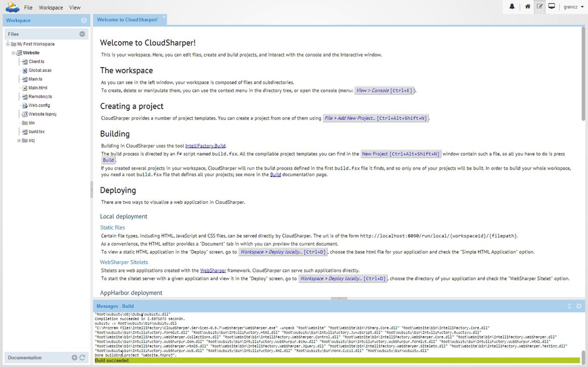Click the Website project icon in tree
588x367 pixels.
19,53
